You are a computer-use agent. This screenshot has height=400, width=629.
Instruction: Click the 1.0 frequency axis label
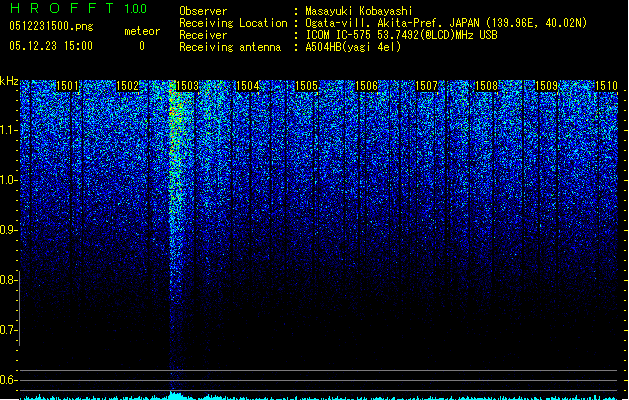click(x=8, y=180)
